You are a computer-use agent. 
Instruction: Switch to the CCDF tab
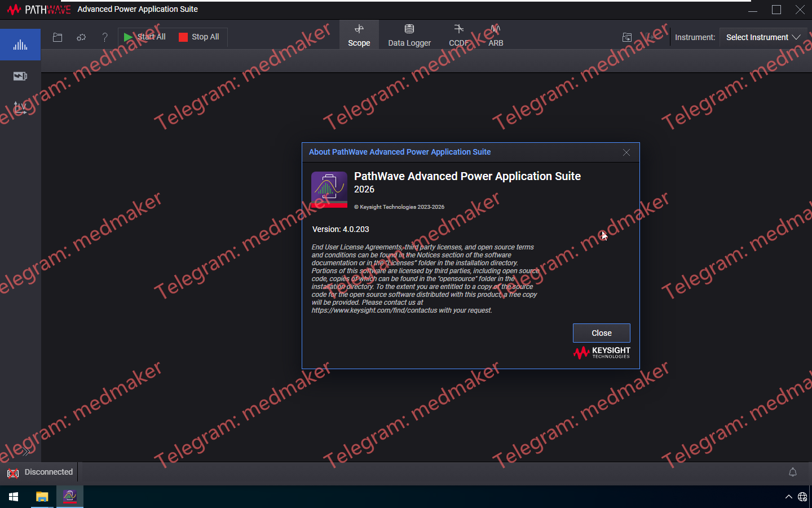459,35
